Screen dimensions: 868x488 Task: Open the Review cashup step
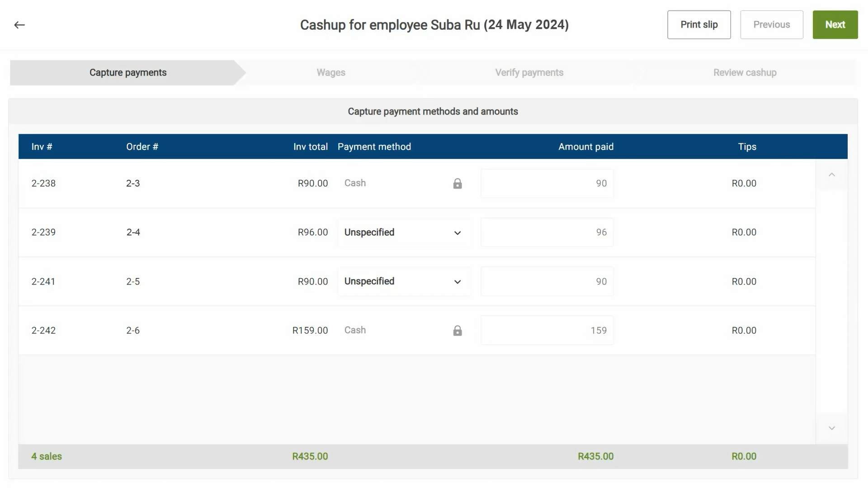click(x=745, y=73)
